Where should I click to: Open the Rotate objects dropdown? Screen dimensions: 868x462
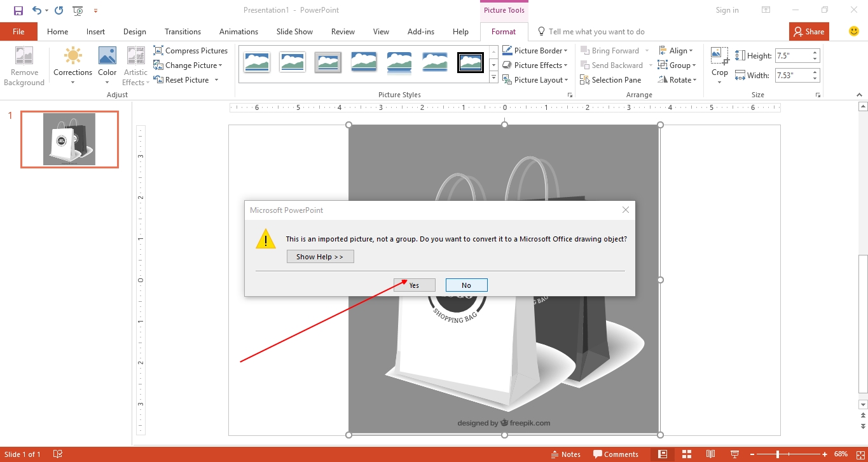tap(677, 79)
